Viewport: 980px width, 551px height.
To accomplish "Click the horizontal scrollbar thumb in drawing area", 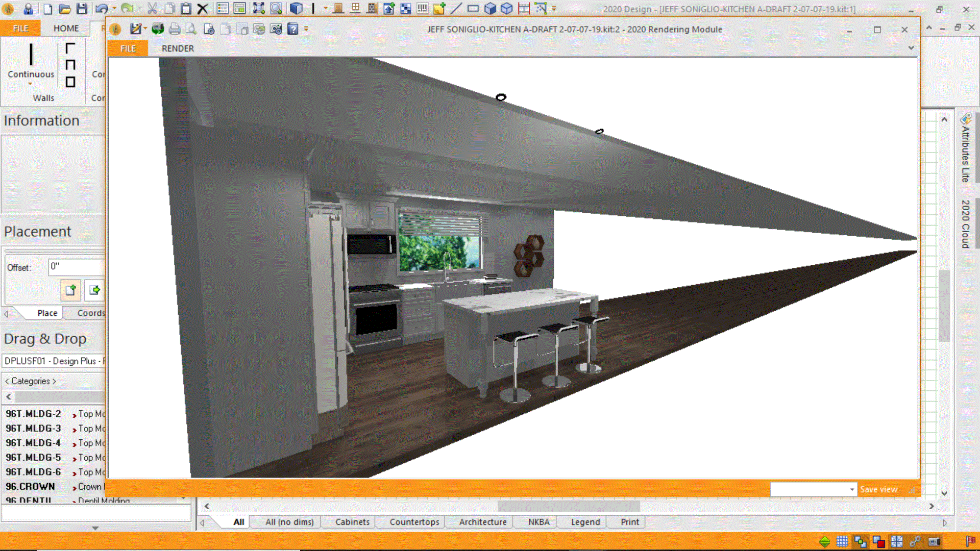I will click(569, 506).
